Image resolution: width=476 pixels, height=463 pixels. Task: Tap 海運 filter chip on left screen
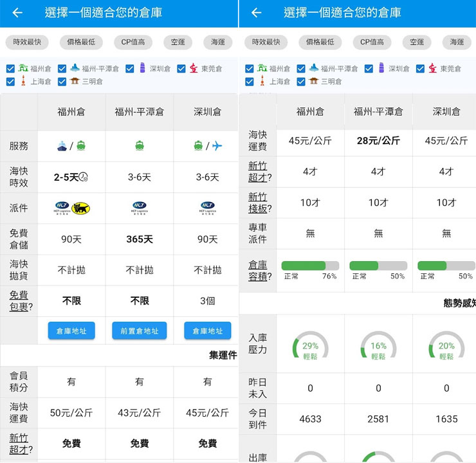pyautogui.click(x=217, y=42)
